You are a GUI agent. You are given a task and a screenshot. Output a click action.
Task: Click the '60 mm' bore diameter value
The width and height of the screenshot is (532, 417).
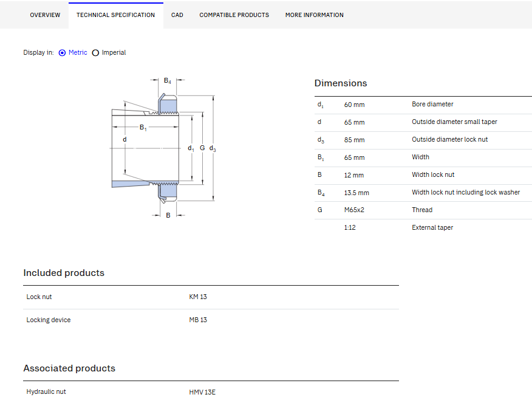tap(354, 105)
